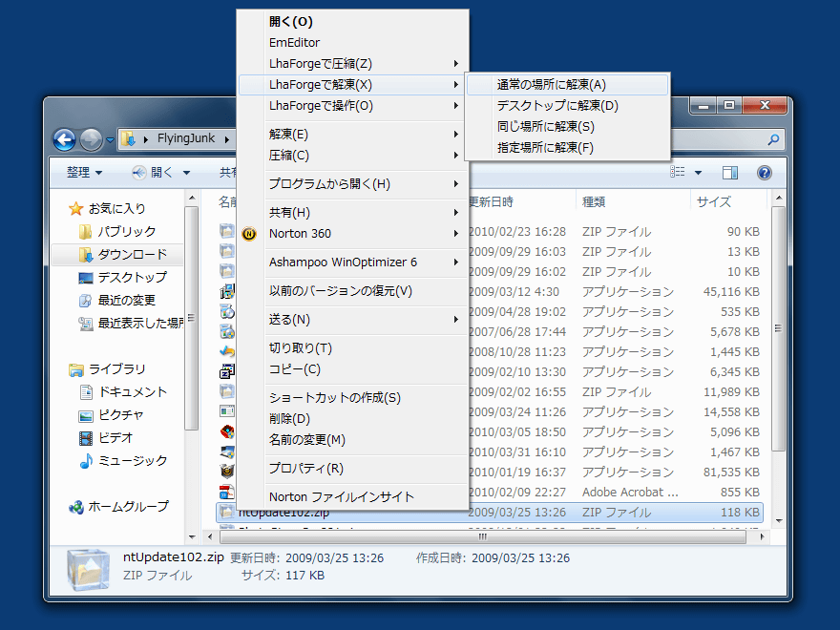Click the forward navigation arrow button
The height and width of the screenshot is (630, 840).
(91, 140)
